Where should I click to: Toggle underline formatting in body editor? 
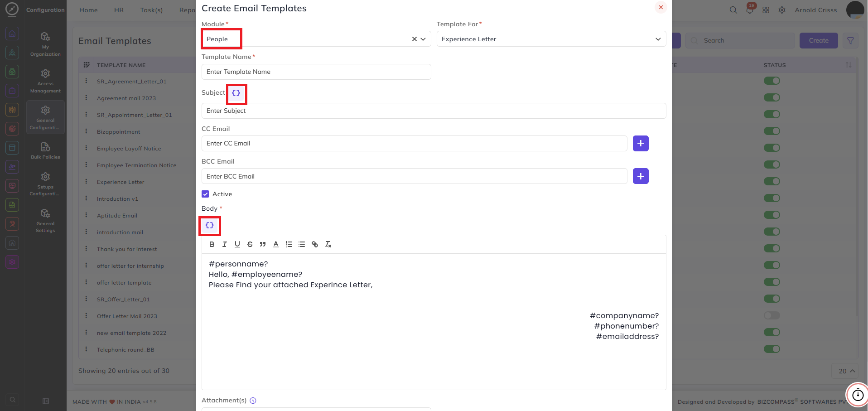pyautogui.click(x=237, y=244)
